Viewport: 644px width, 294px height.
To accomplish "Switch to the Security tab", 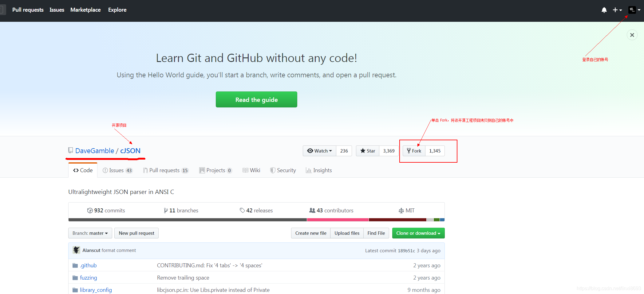I will click(x=283, y=170).
